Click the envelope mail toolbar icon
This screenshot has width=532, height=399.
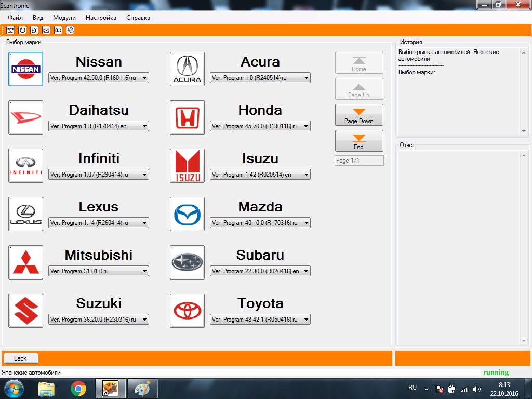46,30
